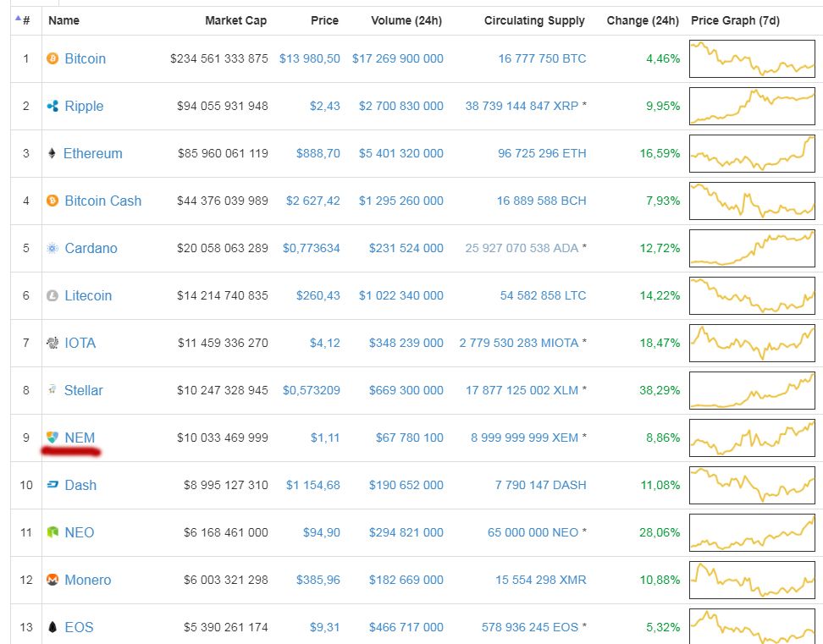Click supply 25 927 070 538 ADA
Image resolution: width=823 pixels, height=644 pixels.
pos(522,248)
